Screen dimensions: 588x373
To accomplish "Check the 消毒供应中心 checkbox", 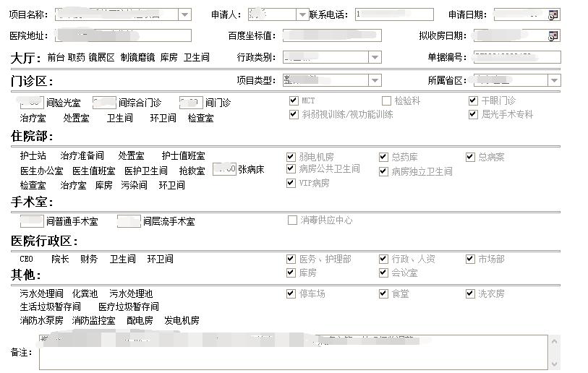I will pos(293,220).
